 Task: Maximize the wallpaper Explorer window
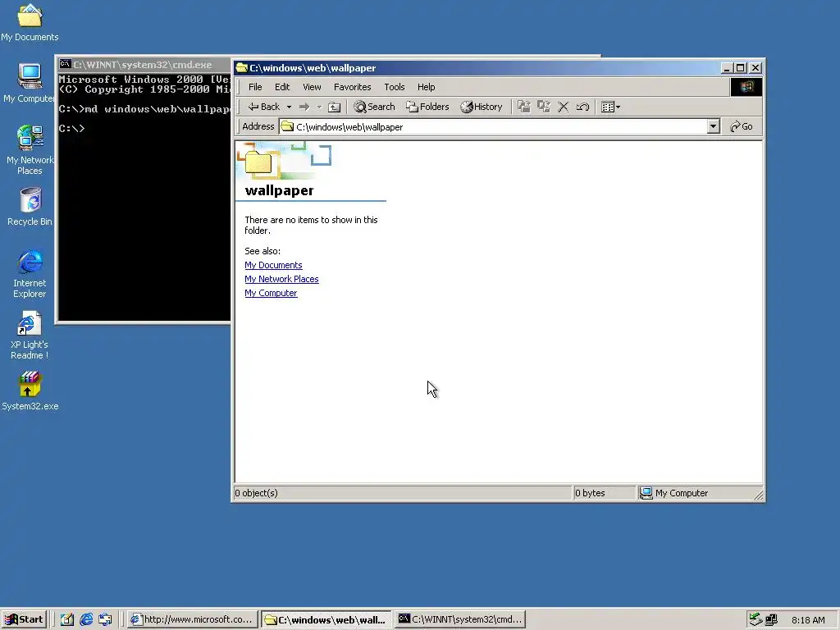tap(740, 68)
